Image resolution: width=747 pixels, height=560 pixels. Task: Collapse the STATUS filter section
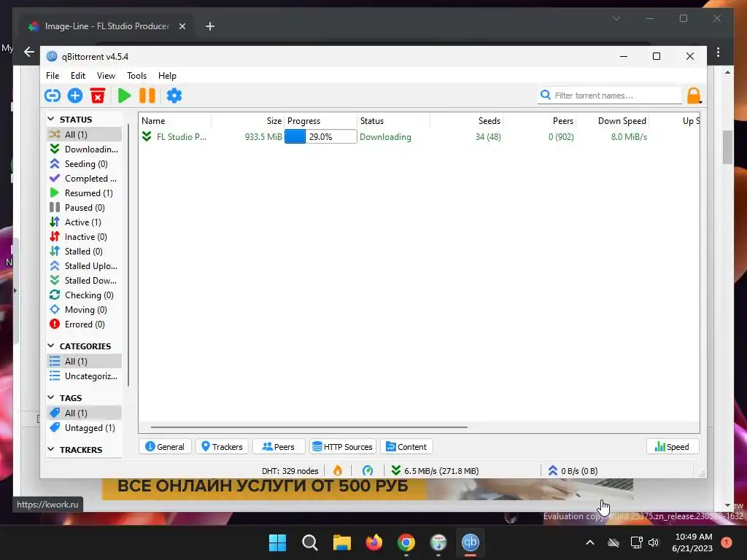pyautogui.click(x=51, y=119)
